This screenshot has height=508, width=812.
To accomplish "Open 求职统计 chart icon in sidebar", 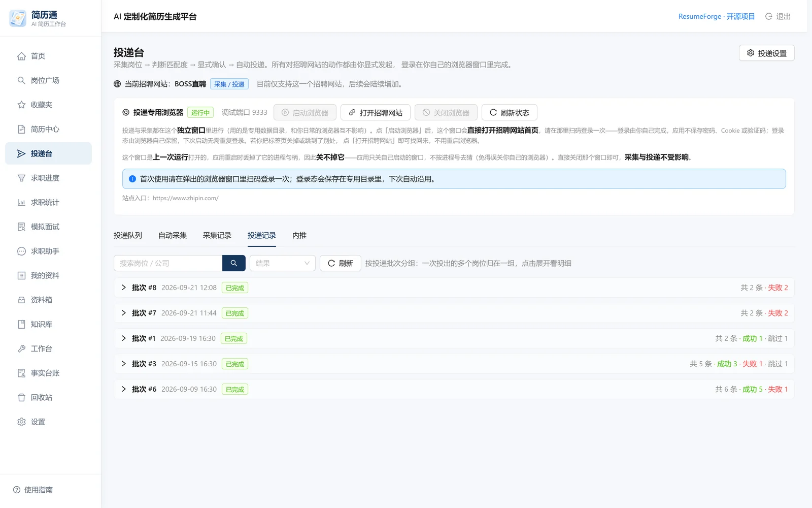I will pos(21,202).
